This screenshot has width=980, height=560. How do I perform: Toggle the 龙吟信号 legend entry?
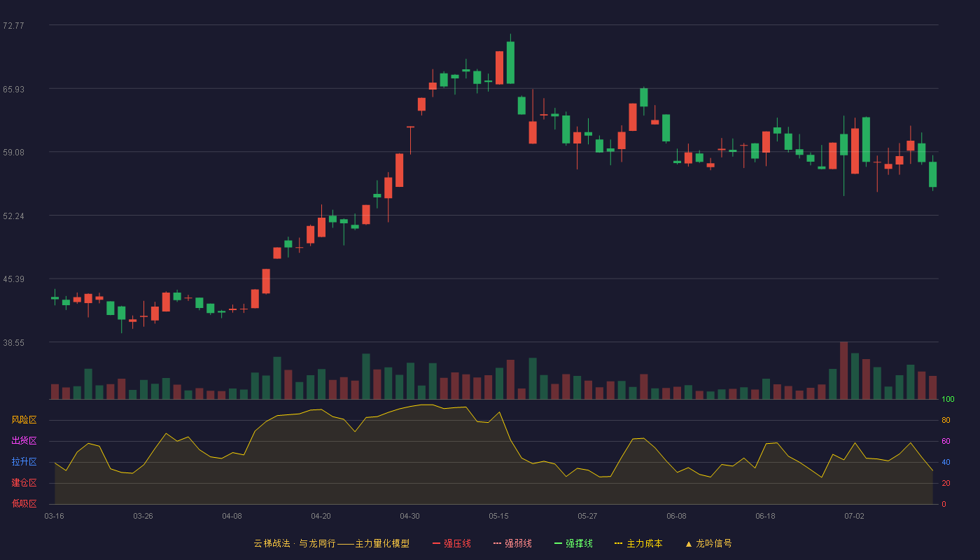click(708, 543)
